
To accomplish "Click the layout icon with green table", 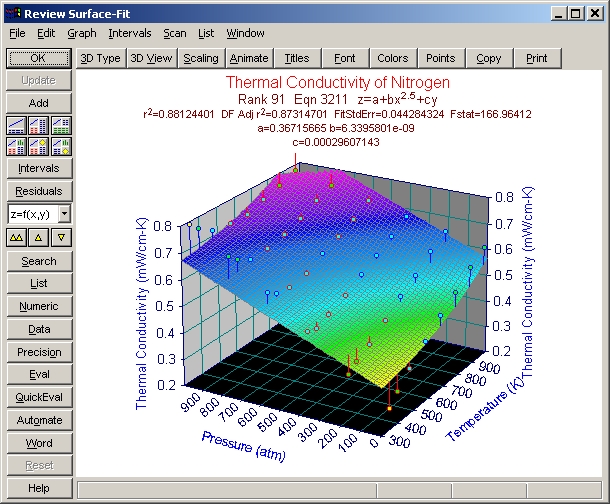I will click(x=61, y=125).
